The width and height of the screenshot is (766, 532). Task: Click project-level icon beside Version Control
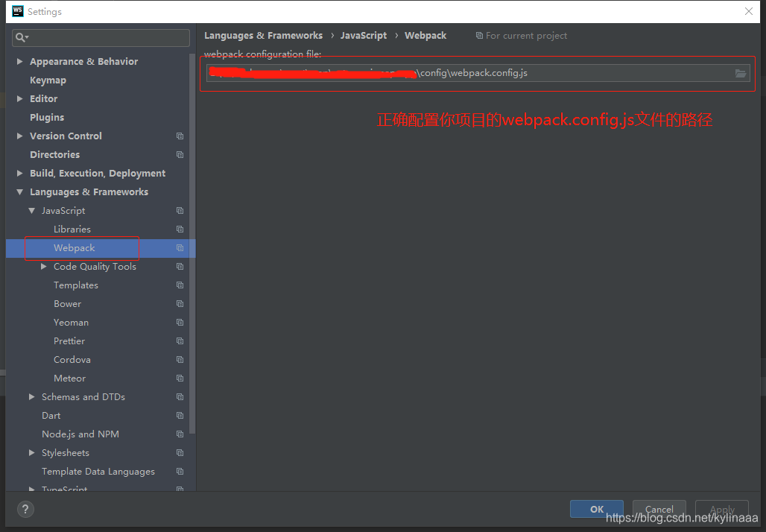pos(180,136)
